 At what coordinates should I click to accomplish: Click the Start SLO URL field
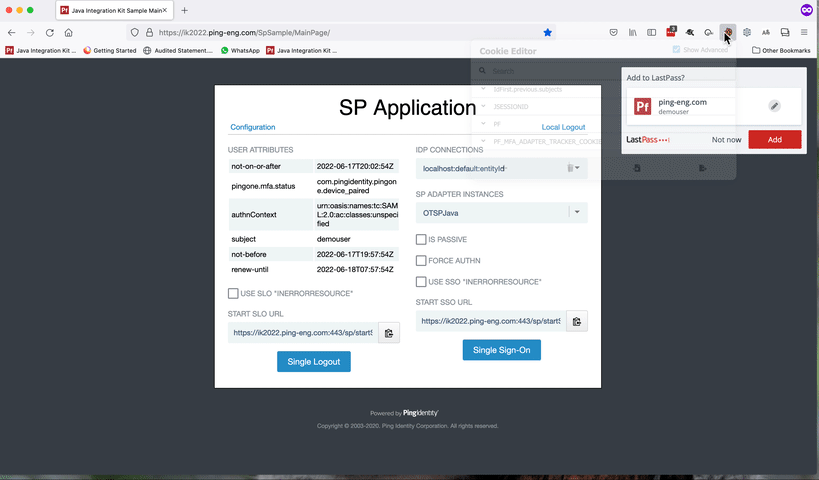(x=303, y=333)
